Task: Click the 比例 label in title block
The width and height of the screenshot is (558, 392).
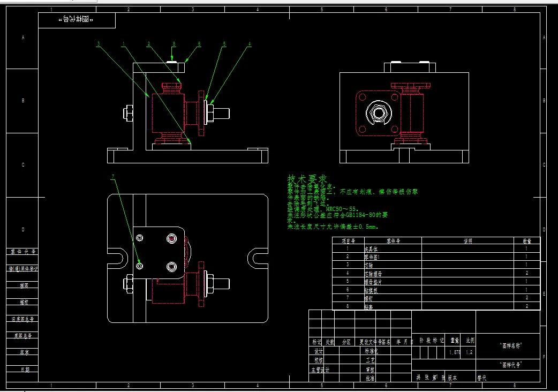Action: (470, 341)
